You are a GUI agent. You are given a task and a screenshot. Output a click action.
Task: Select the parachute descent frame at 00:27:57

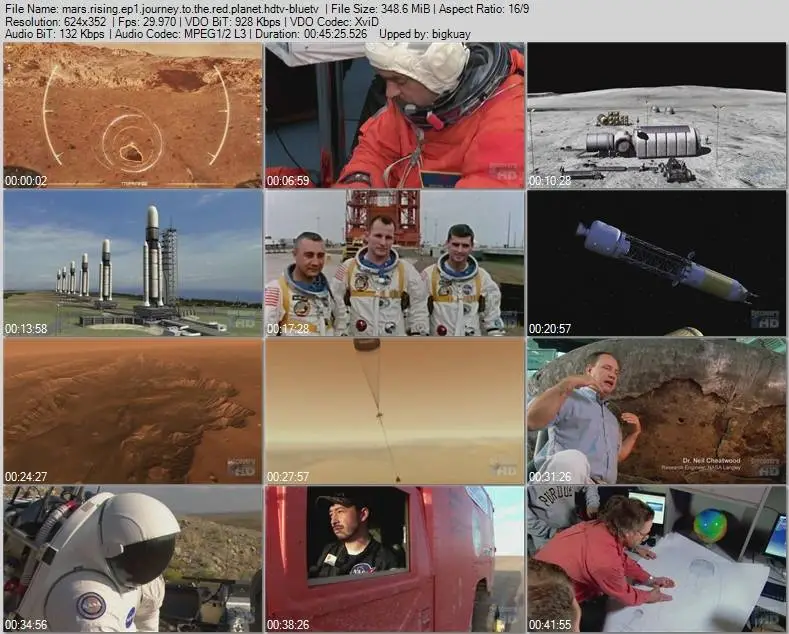pyautogui.click(x=395, y=411)
